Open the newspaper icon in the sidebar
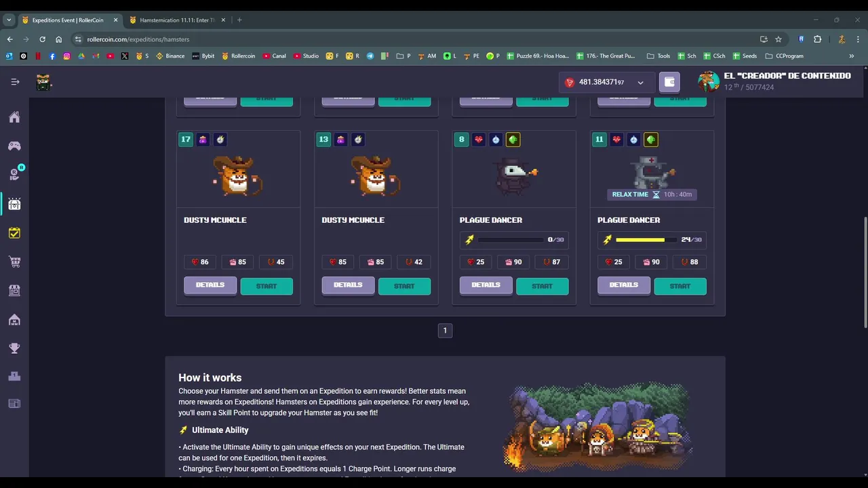Image resolution: width=868 pixels, height=488 pixels. (14, 404)
